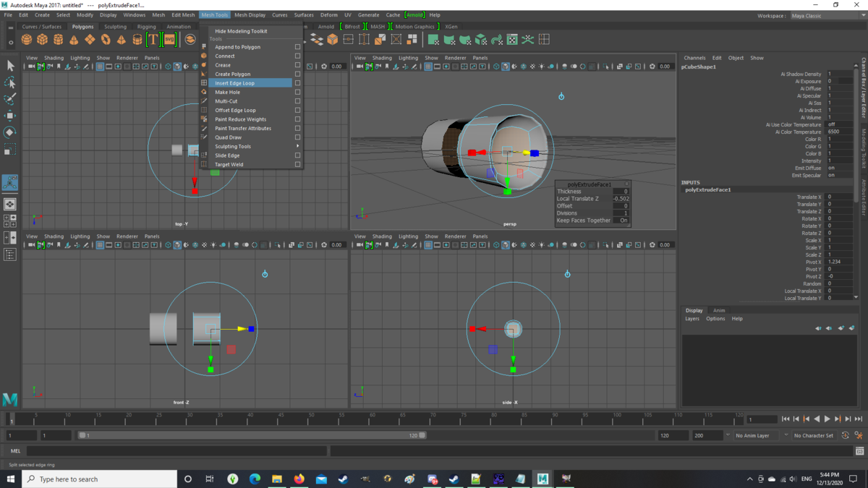This screenshot has height=488, width=868.
Task: Click Channels menu in Channel Box
Action: [694, 58]
